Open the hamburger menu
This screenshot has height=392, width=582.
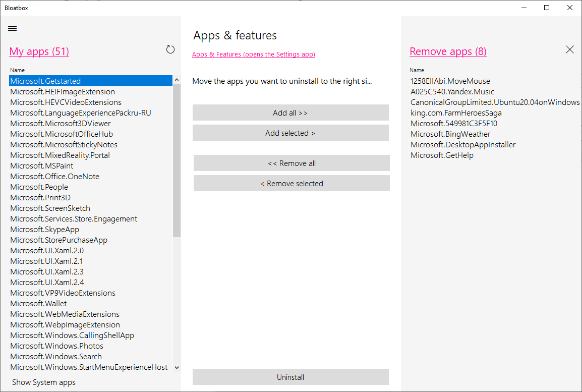tap(13, 29)
